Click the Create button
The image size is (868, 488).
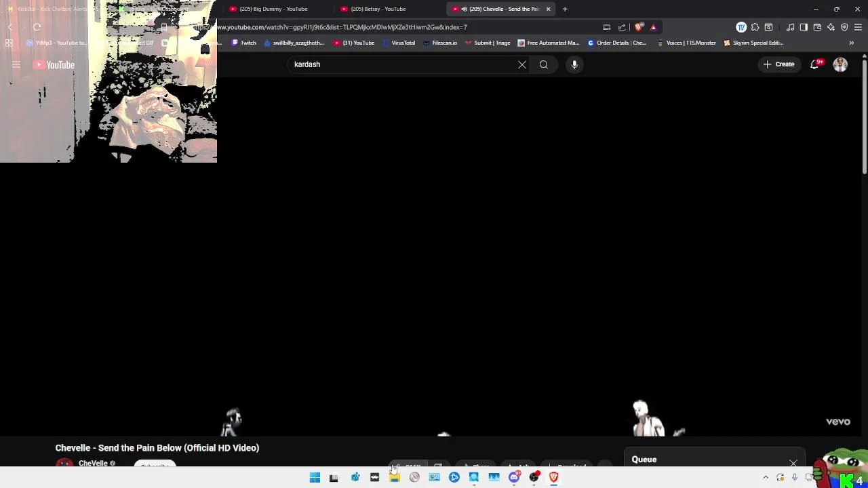coord(778,64)
